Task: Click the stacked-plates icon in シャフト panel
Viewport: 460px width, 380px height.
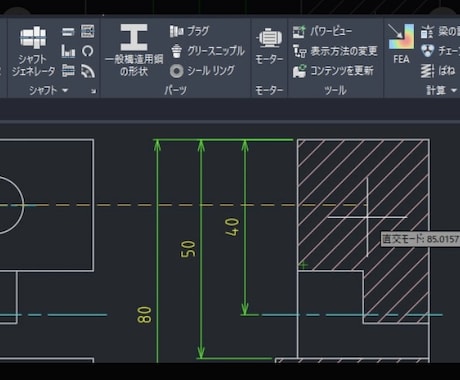Action: coord(68,71)
